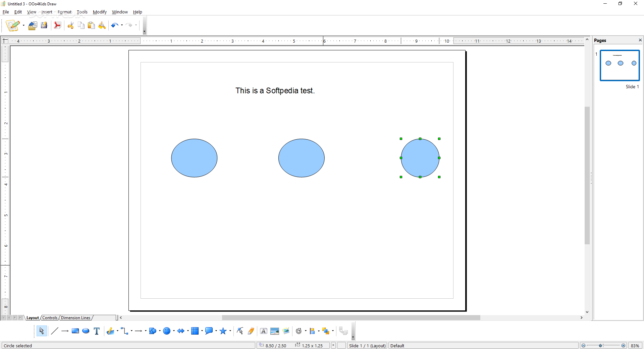This screenshot has height=349, width=644.
Task: Open the Edit menu
Action: 18,12
